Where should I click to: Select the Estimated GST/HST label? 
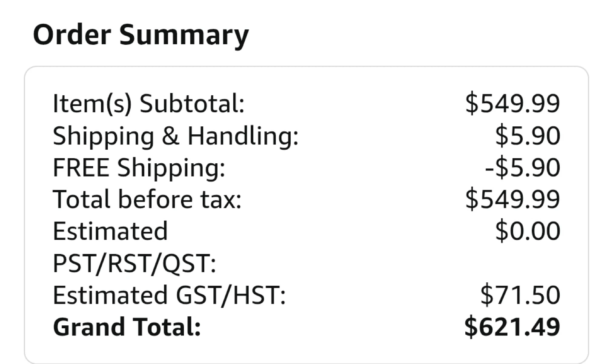pos(169,295)
